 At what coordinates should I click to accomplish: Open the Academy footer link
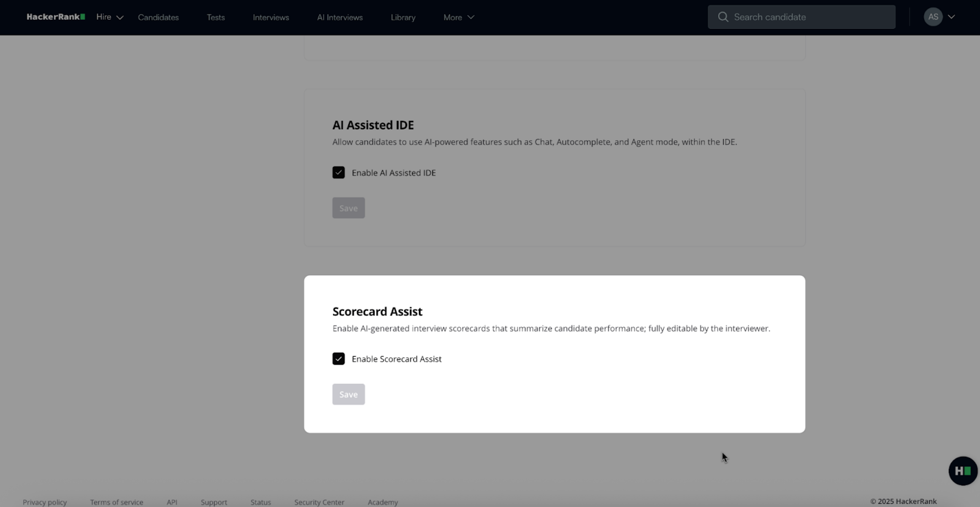point(382,502)
